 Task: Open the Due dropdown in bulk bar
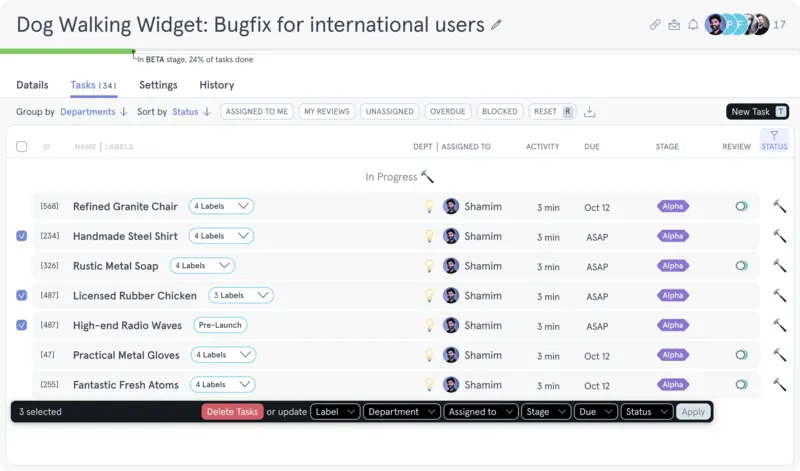tap(596, 412)
